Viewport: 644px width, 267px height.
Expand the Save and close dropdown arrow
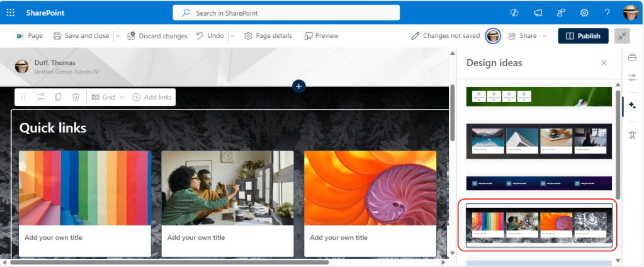coord(118,36)
